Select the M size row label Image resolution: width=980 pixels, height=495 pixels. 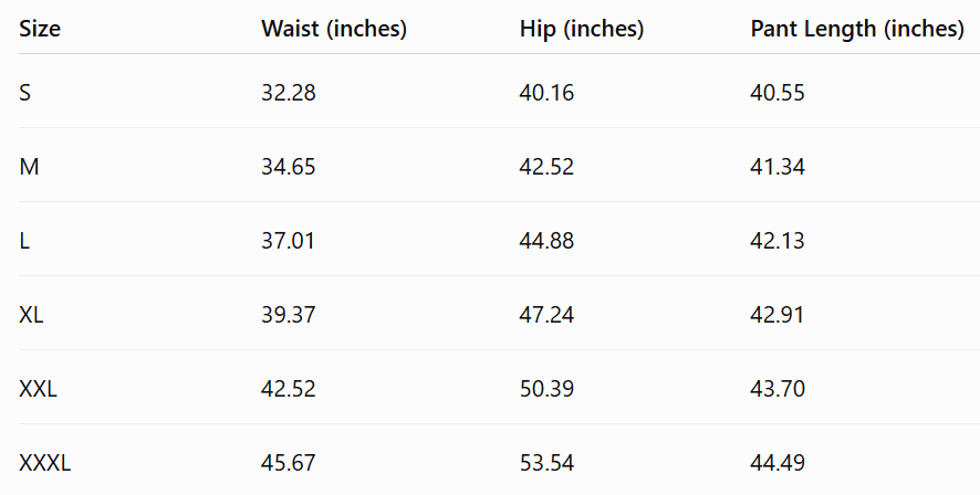click(29, 167)
